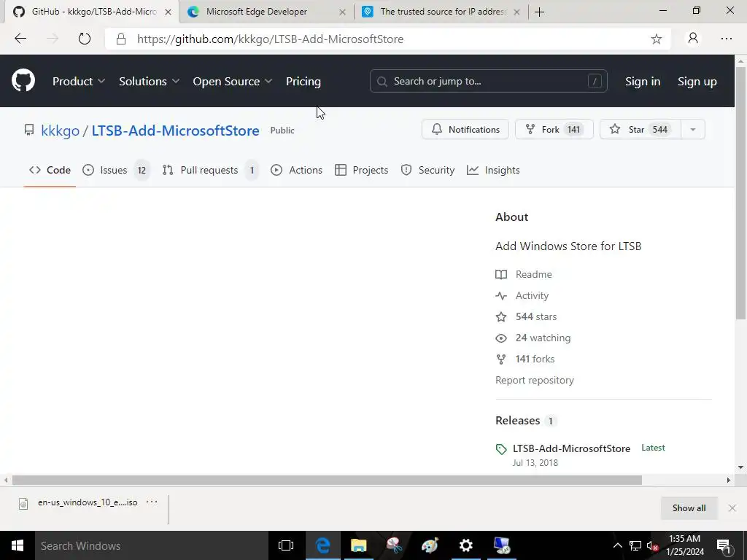
Task: View the 544 stars link
Action: (536, 316)
